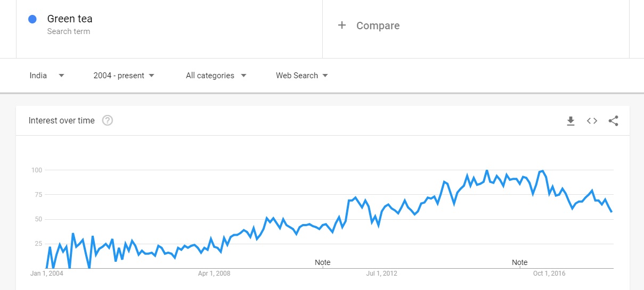The image size is (644, 290).
Task: Open the help icon beside Interest over time
Action: (x=107, y=120)
